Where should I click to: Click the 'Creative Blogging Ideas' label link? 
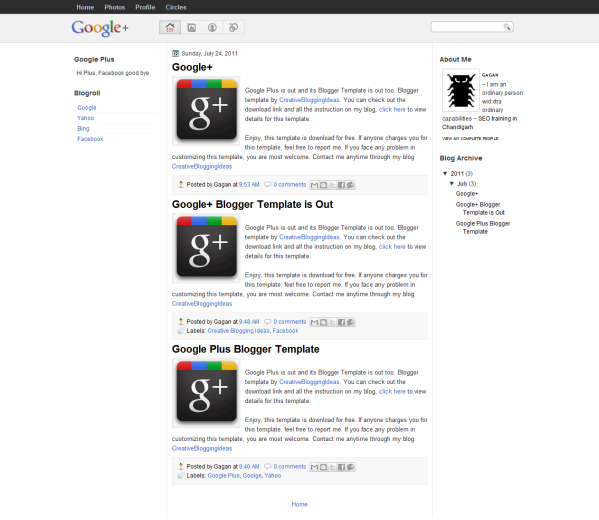click(239, 331)
